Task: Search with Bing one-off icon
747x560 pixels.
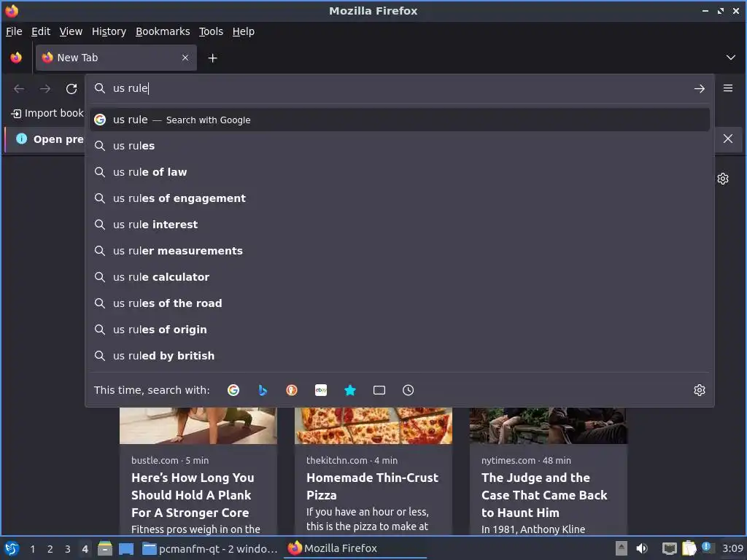Action: [x=263, y=390]
